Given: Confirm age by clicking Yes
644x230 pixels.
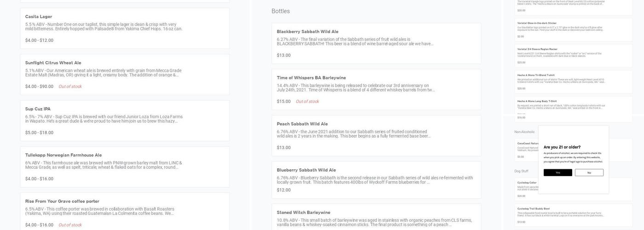Looking at the screenshot, I should 558,172.
